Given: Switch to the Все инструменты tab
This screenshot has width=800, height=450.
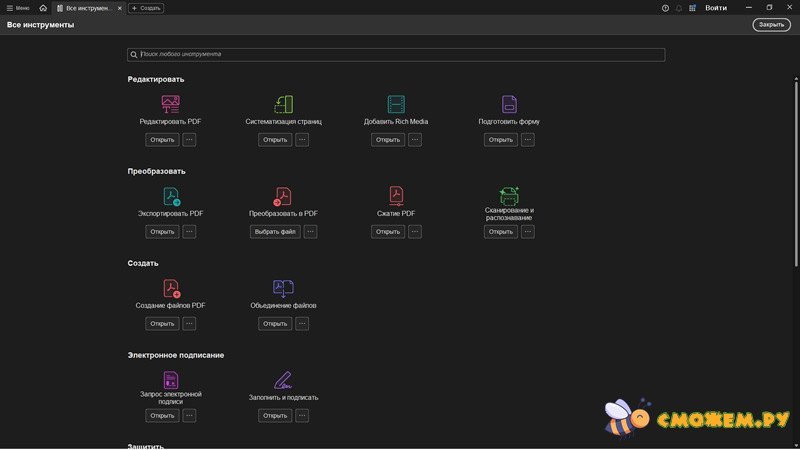Looking at the screenshot, I should (x=86, y=8).
